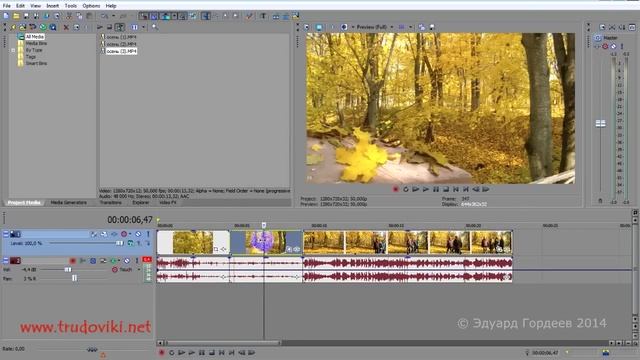
Task: Click the preview window Record button
Action: (x=396, y=189)
